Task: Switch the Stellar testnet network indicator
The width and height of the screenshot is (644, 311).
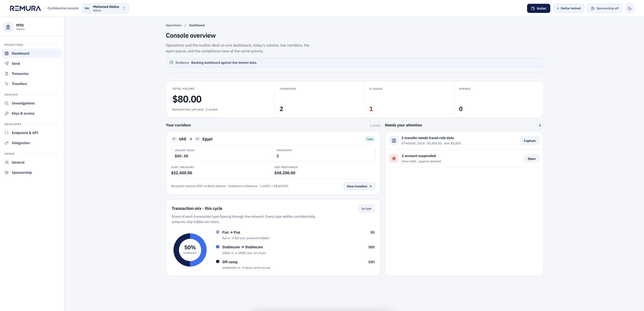Action: pos(569,8)
